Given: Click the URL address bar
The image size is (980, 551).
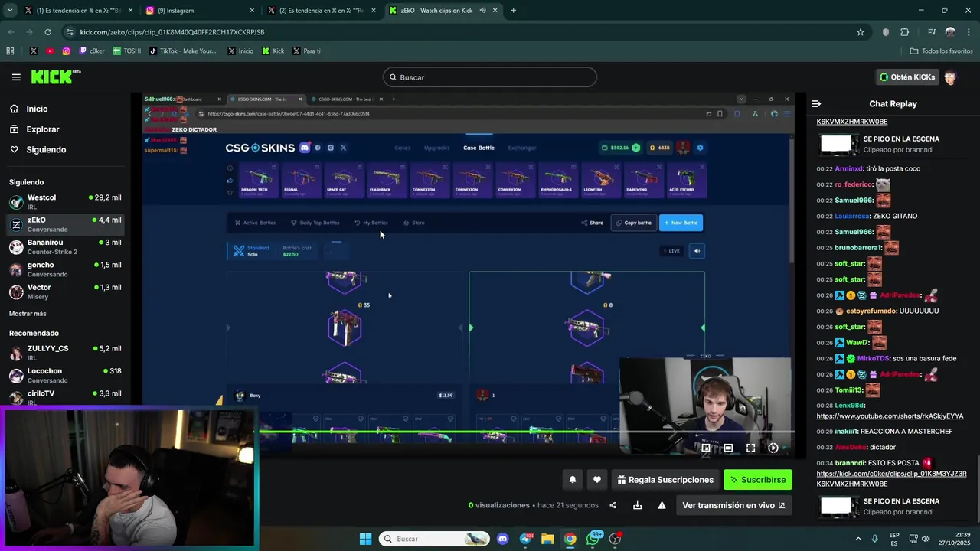Looking at the screenshot, I should pos(459,32).
